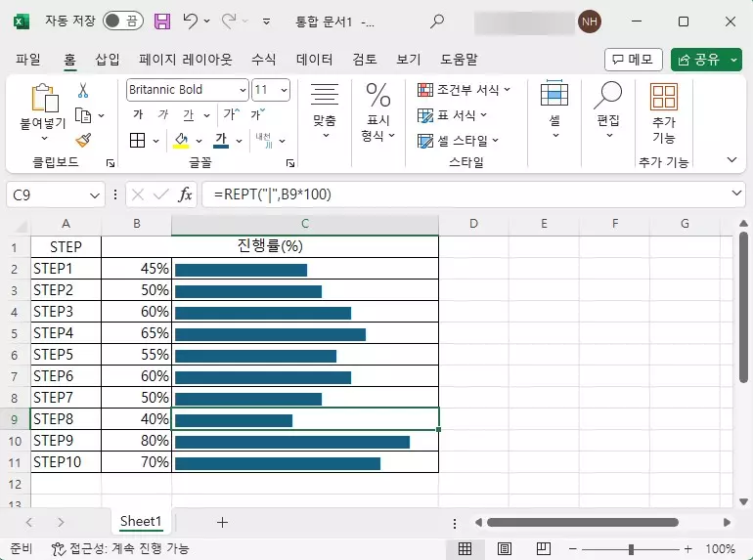Viewport: 753px width, 560px height.
Task: Click the 100% zoom level
Action: click(720, 548)
